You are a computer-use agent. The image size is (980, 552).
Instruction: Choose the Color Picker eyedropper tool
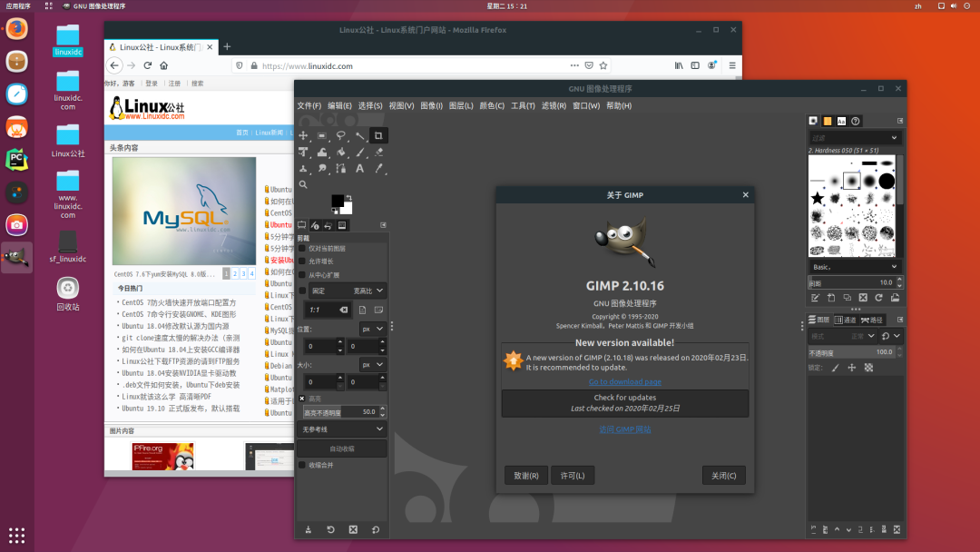378,168
